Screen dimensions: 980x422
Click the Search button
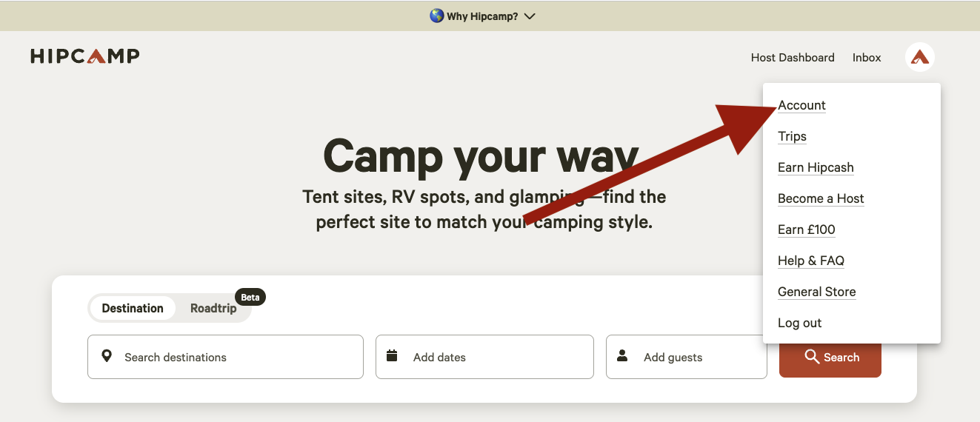[830, 357]
